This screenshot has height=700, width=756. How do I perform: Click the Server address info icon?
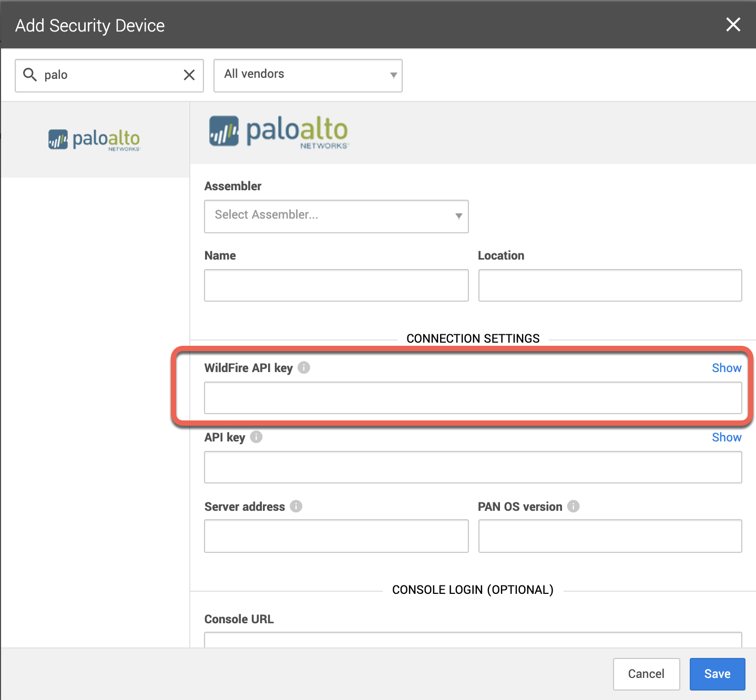(296, 506)
